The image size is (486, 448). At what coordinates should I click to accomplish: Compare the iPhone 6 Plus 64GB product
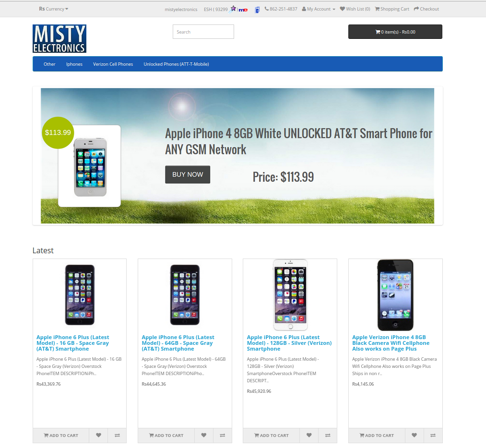tap(223, 436)
